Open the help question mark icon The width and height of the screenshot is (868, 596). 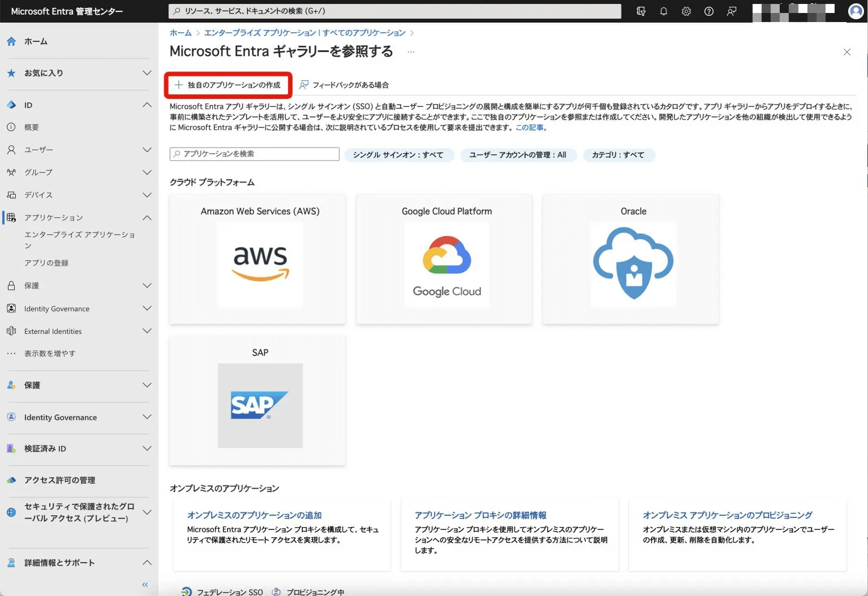[x=709, y=11]
